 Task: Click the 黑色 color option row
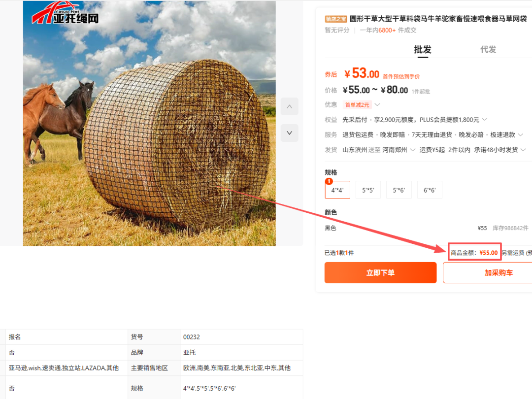[427, 228]
